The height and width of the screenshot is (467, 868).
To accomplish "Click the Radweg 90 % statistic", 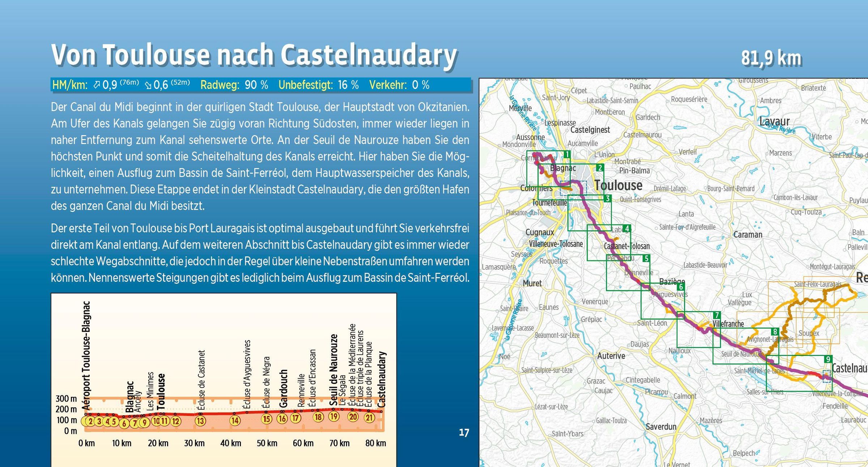I will tap(234, 85).
